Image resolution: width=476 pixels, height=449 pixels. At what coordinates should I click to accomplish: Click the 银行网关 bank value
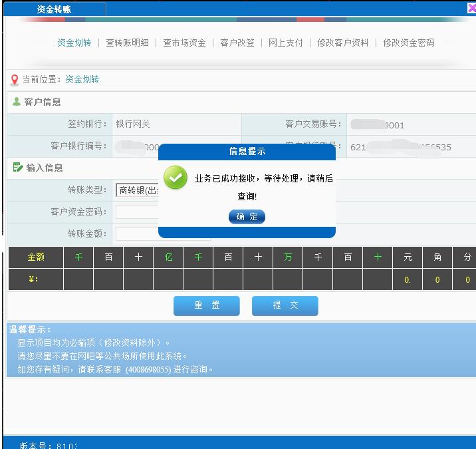coord(133,124)
